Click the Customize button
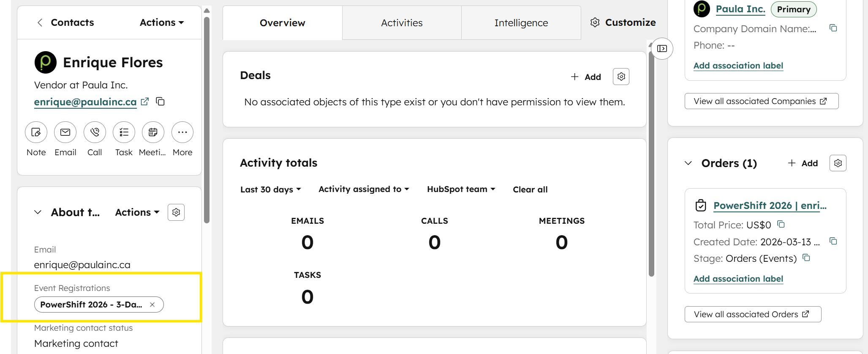The image size is (868, 354). [623, 22]
